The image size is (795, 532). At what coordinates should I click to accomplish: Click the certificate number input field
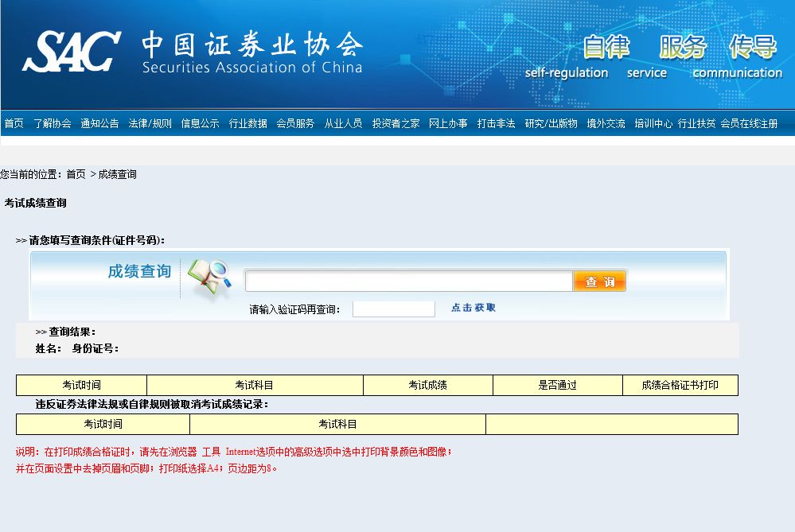[x=410, y=281]
